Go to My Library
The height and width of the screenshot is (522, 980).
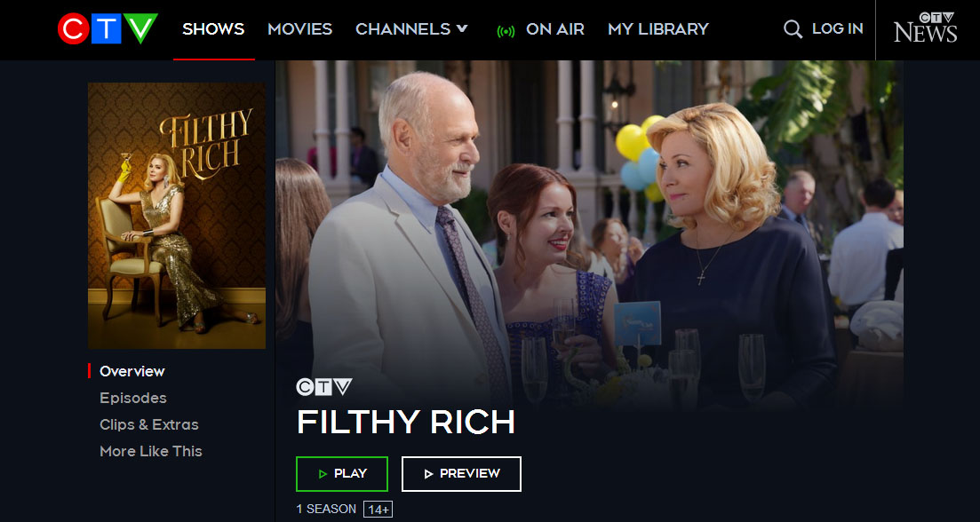[658, 28]
